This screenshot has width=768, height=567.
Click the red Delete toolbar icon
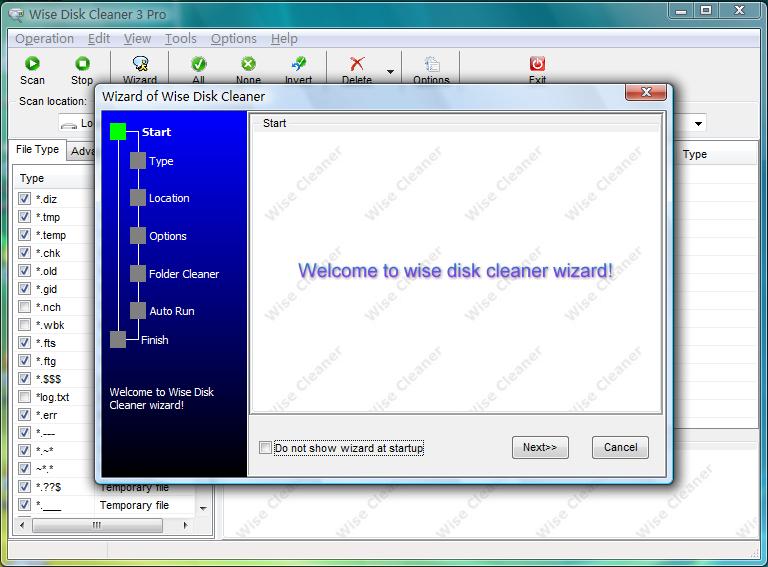coord(357,64)
